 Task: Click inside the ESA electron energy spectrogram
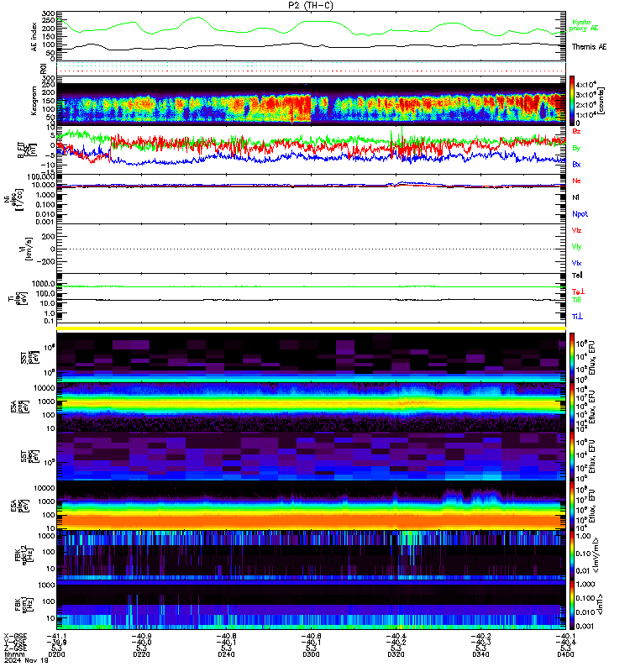[x=311, y=506]
